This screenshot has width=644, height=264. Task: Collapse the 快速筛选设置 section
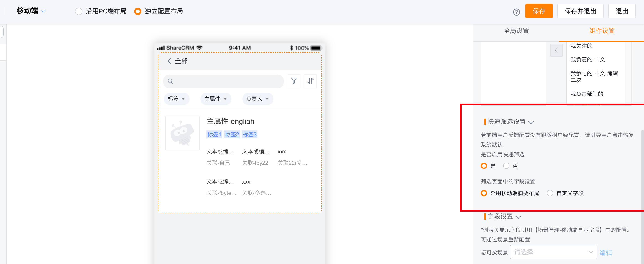(531, 122)
